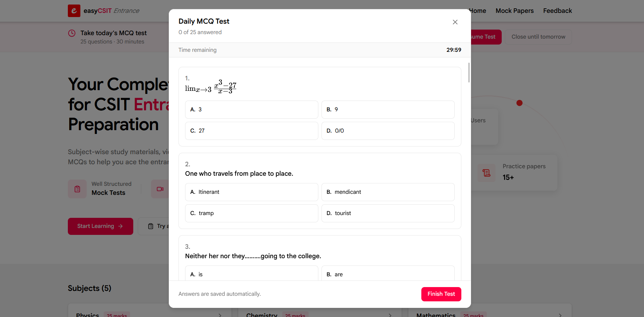Open the Feedback menu item
The image size is (644, 317).
tap(557, 11)
